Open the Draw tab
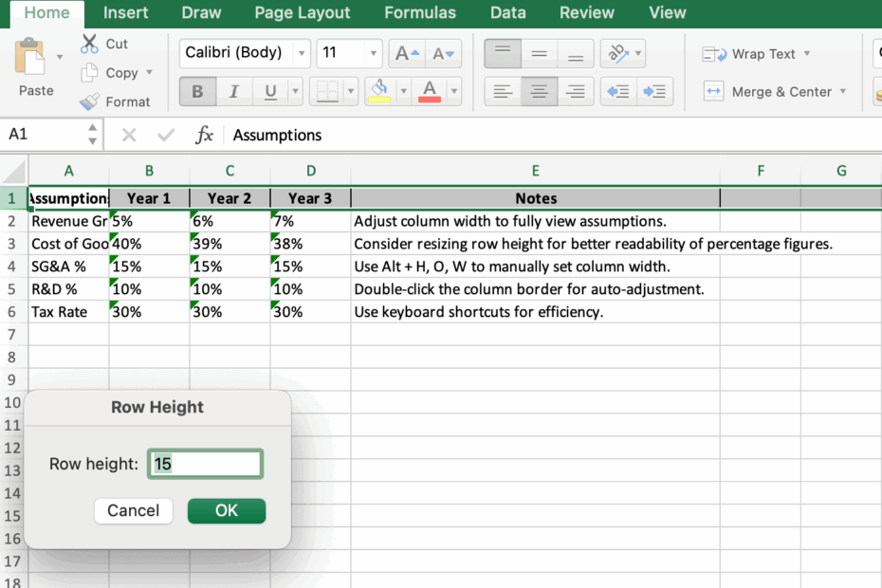Viewport: 882px width, 588px height. click(x=201, y=12)
